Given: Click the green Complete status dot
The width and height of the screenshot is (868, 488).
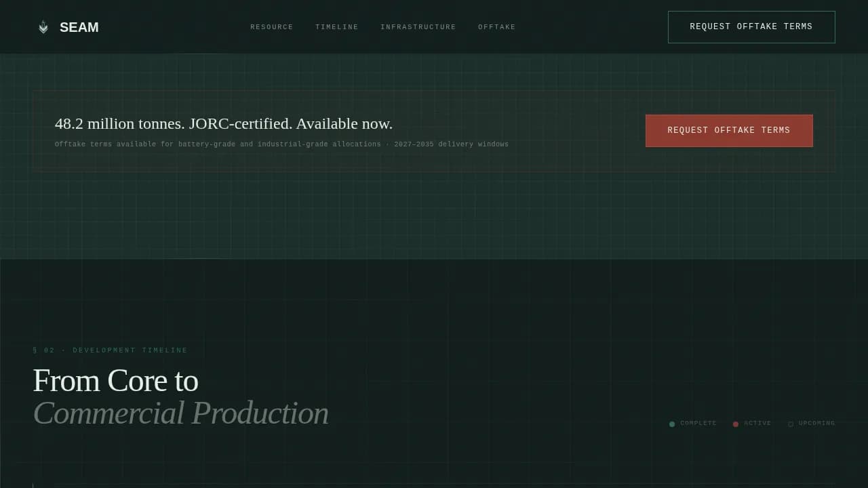Looking at the screenshot, I should tap(672, 424).
